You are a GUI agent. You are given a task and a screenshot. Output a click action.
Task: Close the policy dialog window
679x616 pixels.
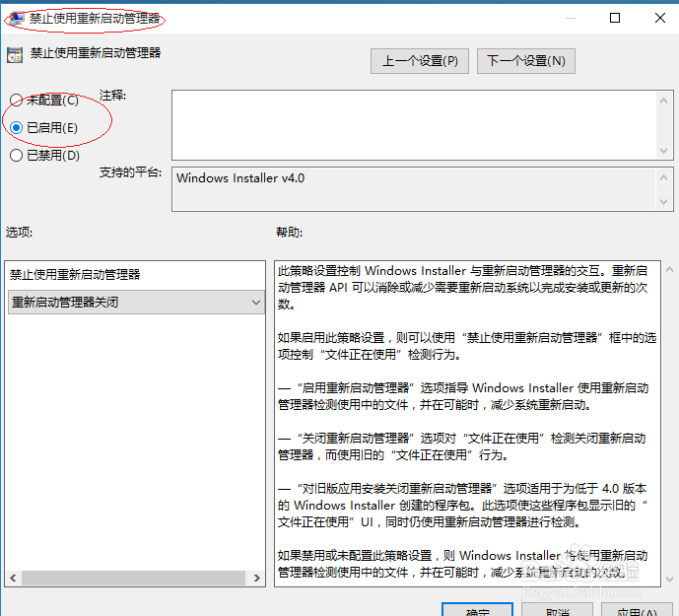(660, 18)
